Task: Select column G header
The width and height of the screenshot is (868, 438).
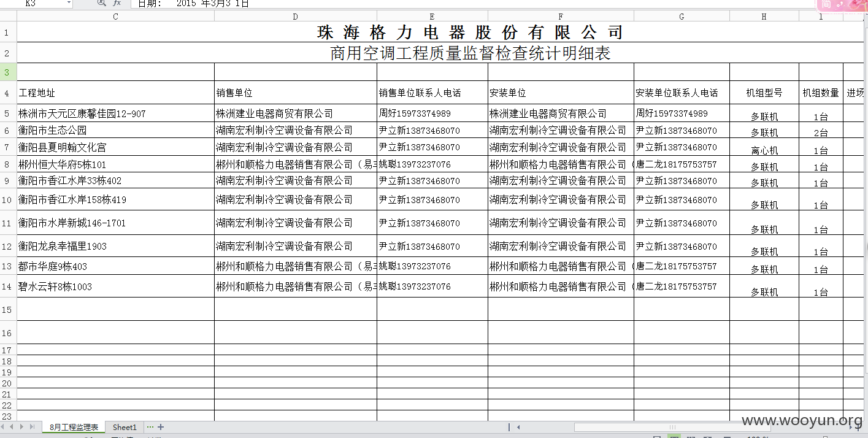Action: coord(682,17)
